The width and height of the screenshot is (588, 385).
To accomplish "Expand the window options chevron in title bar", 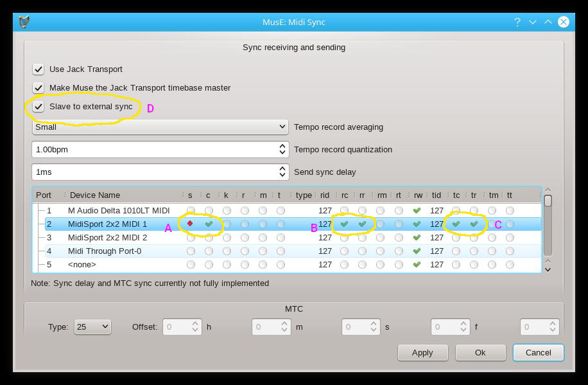I will (x=532, y=21).
